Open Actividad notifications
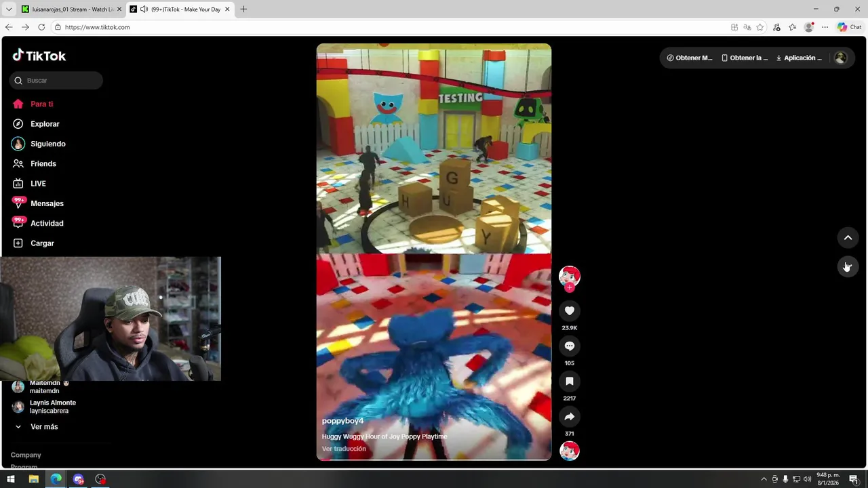Viewport: 868px width, 488px height. pos(38,223)
